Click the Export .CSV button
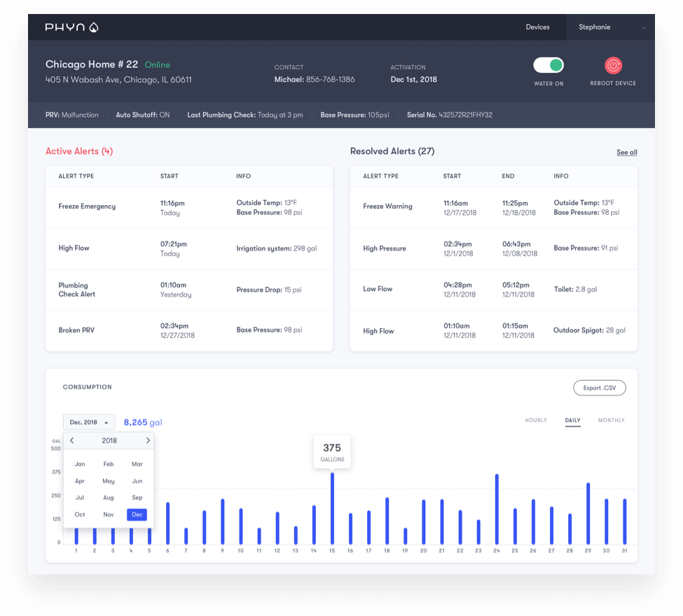Viewport: 683px width, 616px height. pyautogui.click(x=599, y=388)
